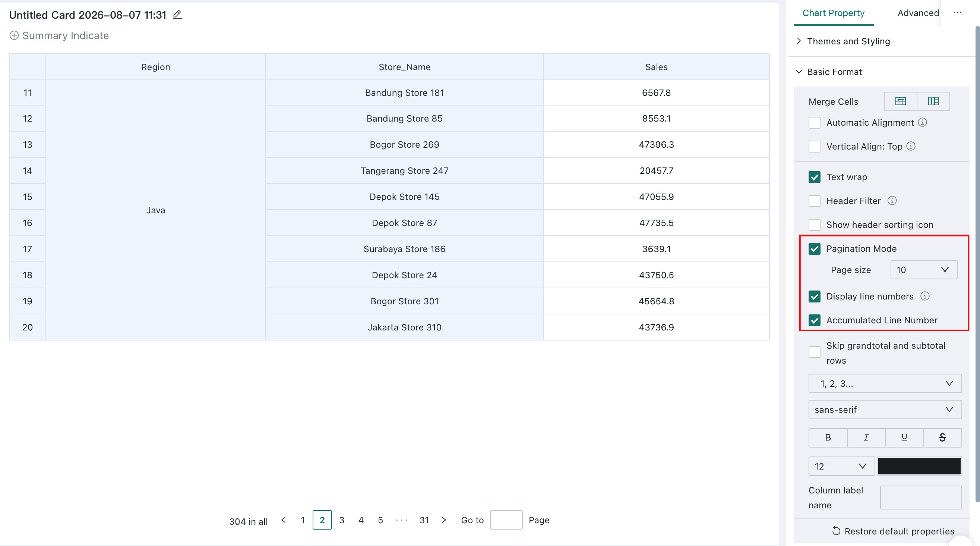Click sales value 47396.3
Viewport: 980px width, 546px height.
[x=656, y=145]
